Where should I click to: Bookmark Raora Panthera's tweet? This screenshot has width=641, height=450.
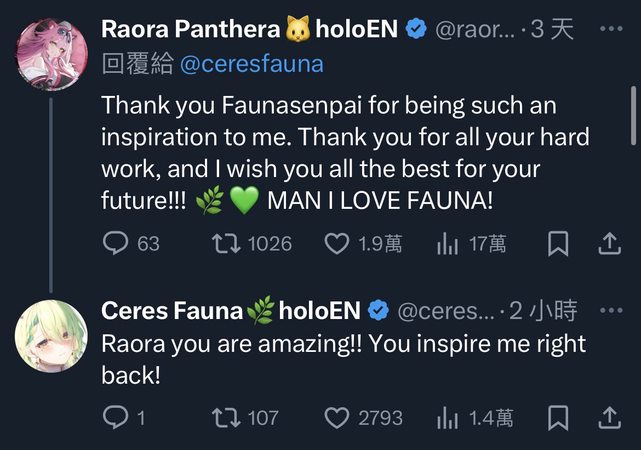click(x=559, y=243)
